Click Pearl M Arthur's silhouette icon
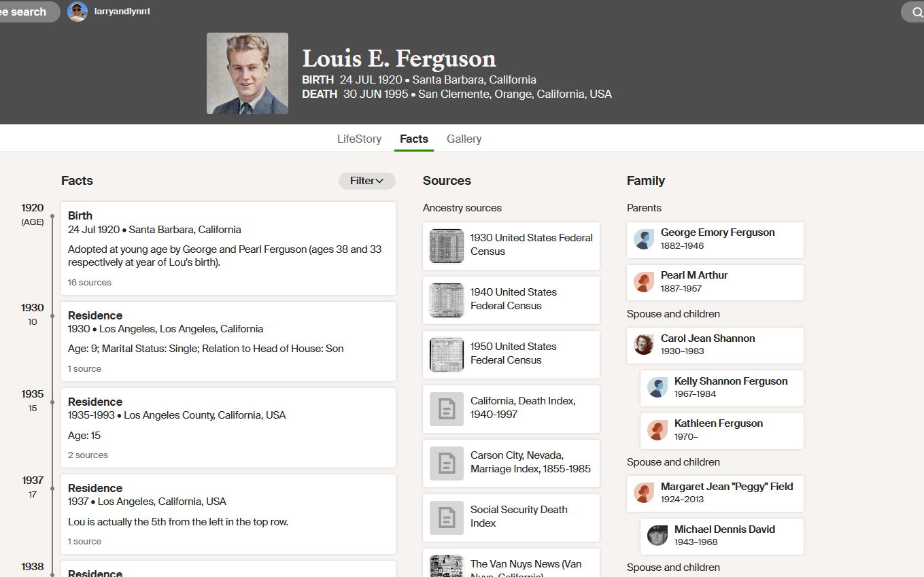924x577 pixels. click(644, 282)
